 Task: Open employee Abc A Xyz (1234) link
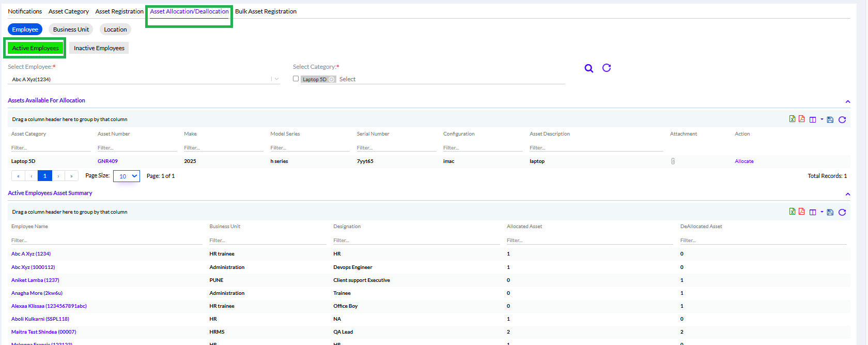[31, 254]
